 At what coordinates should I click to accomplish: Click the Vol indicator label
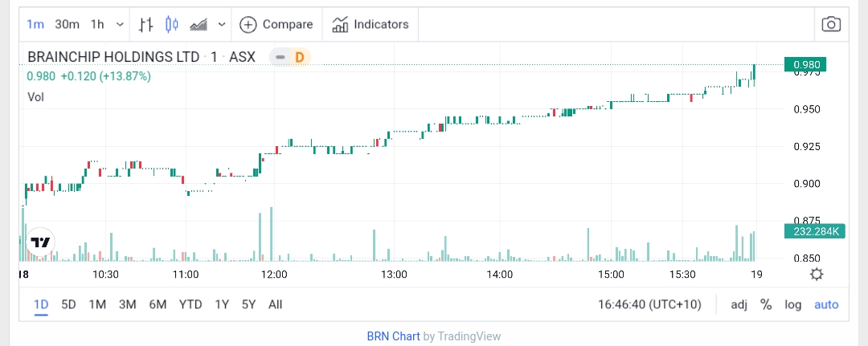click(x=35, y=97)
